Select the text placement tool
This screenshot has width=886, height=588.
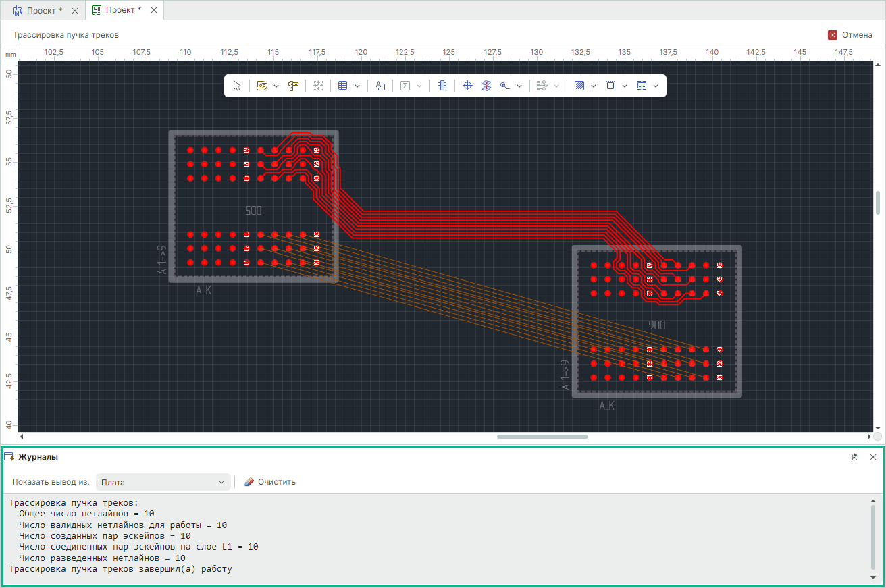(x=380, y=86)
